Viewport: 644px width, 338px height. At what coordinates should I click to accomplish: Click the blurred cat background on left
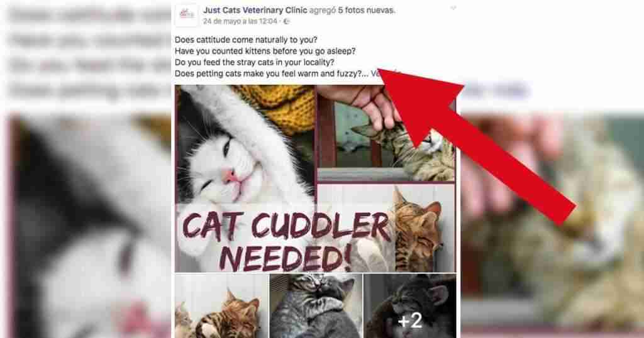pos(87,226)
